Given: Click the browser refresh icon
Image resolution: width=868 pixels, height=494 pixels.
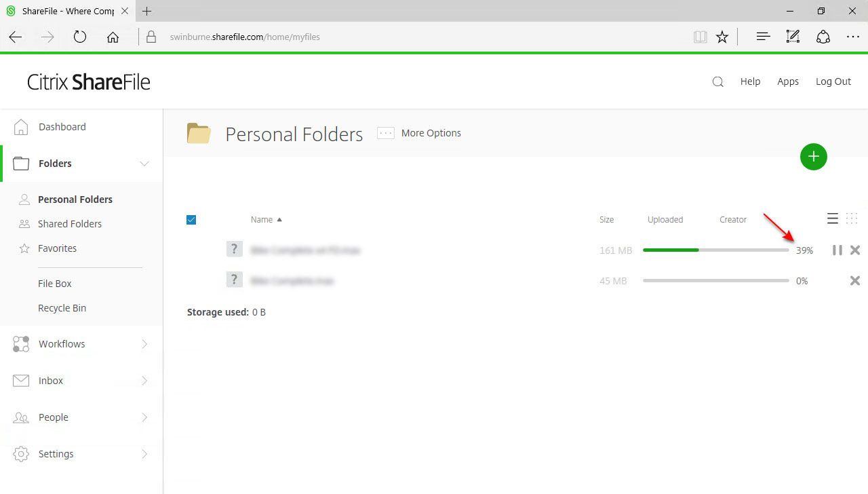Looking at the screenshot, I should point(80,37).
